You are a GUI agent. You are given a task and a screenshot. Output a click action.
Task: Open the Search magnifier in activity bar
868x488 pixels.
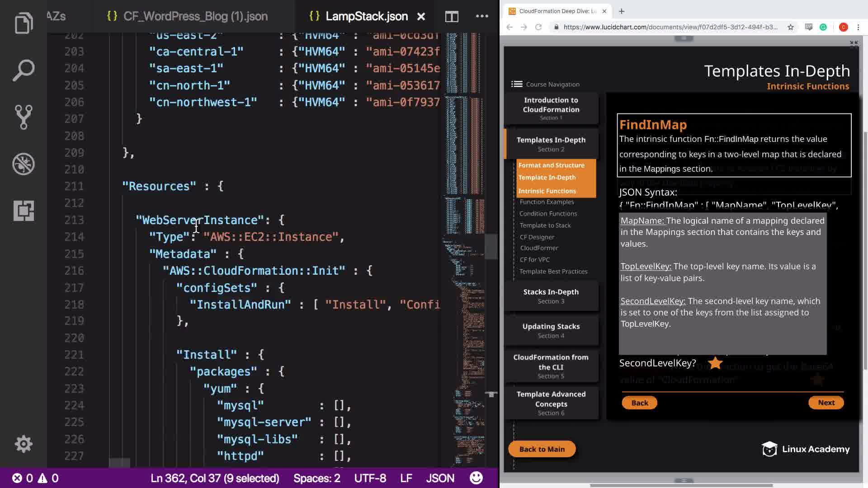(x=24, y=70)
